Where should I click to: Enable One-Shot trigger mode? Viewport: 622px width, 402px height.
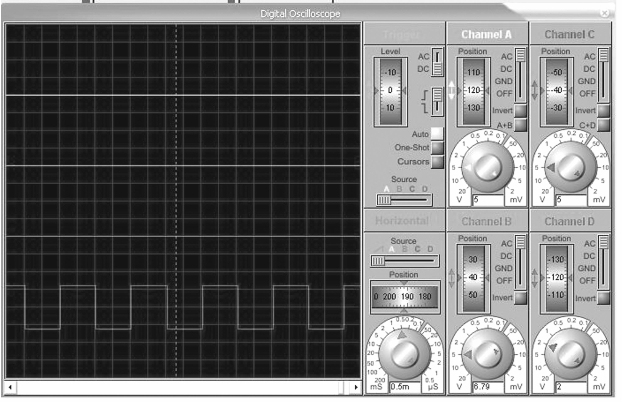(437, 147)
